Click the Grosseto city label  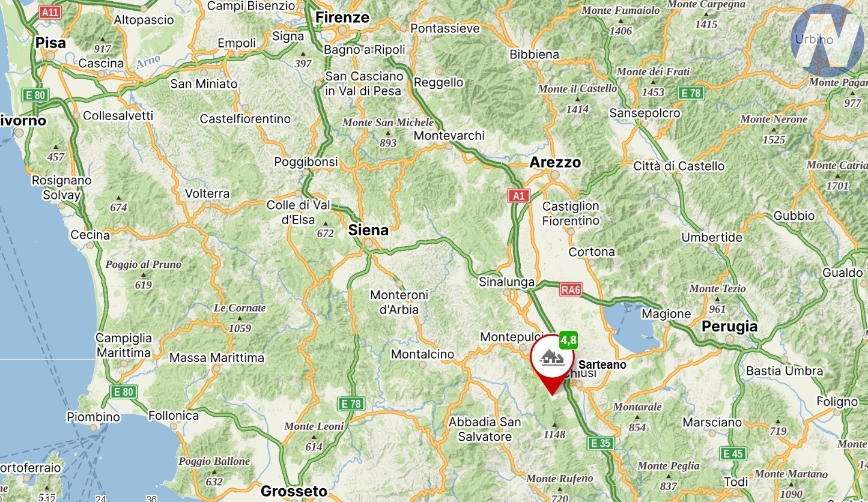coord(294,491)
